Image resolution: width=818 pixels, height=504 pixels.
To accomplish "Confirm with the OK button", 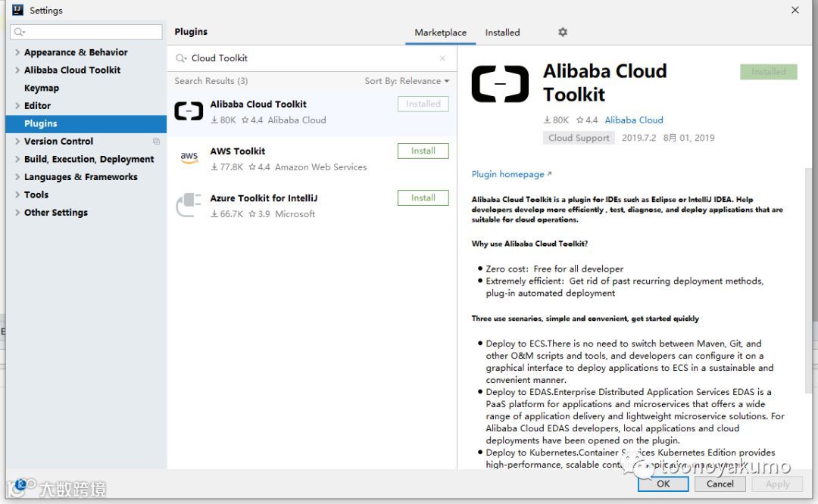I will [x=663, y=484].
